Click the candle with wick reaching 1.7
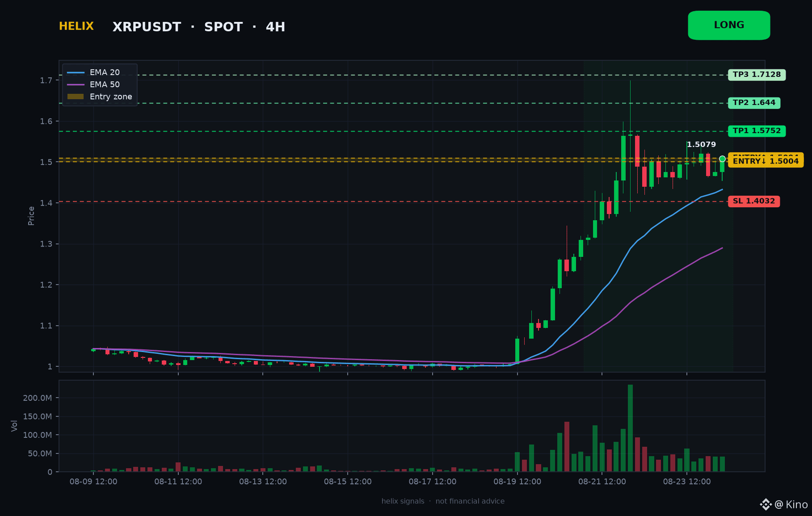This screenshot has height=516, width=812. [x=630, y=146]
